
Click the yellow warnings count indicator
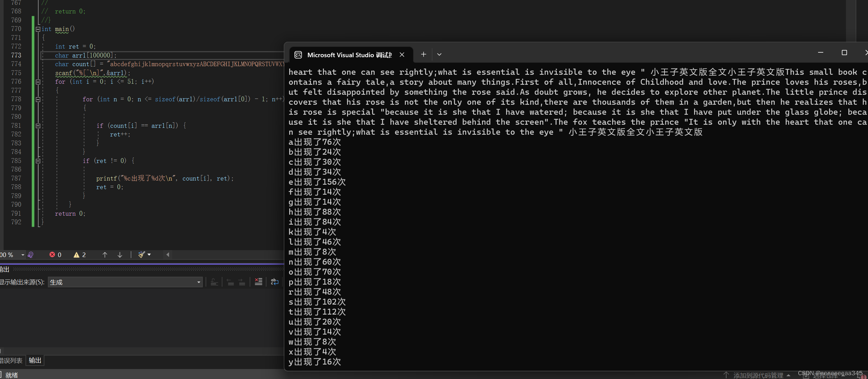pos(80,255)
